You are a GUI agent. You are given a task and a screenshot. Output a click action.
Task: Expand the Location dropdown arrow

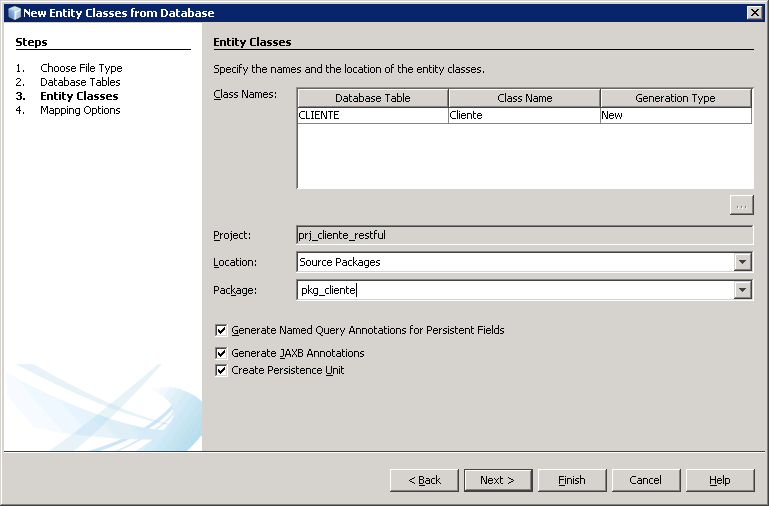(x=742, y=262)
